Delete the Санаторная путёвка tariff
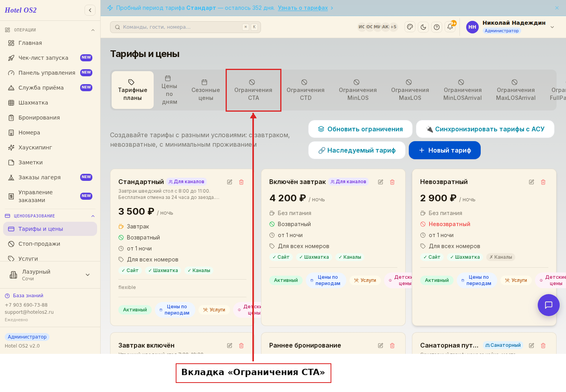This screenshot has height=392, width=566. tap(543, 346)
